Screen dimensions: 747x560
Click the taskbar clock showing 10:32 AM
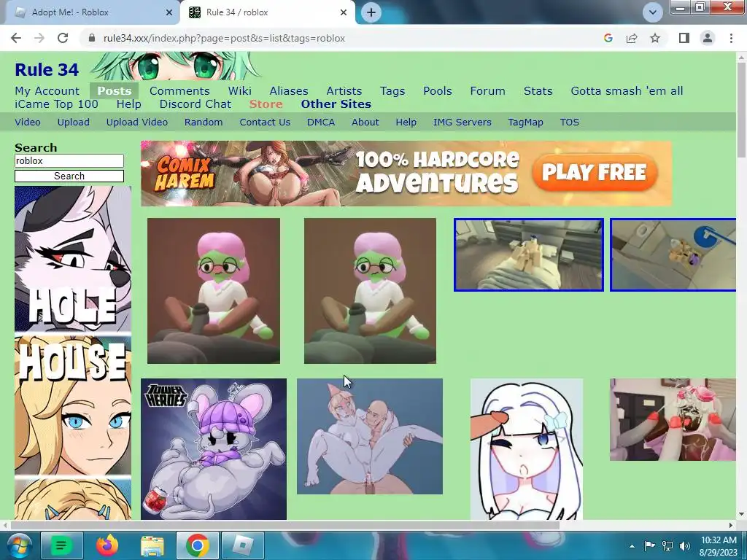[x=719, y=545]
